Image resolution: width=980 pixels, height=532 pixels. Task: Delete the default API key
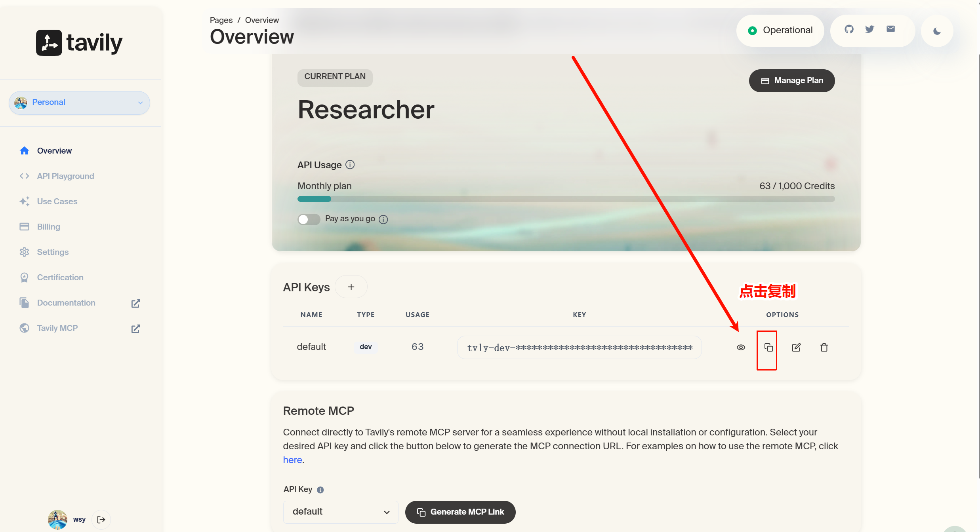pos(824,348)
